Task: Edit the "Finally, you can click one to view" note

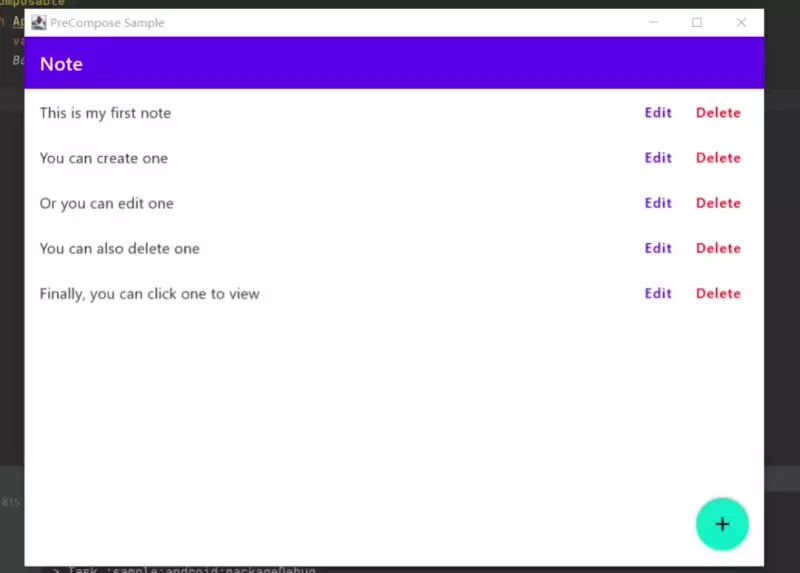Action: click(x=658, y=293)
